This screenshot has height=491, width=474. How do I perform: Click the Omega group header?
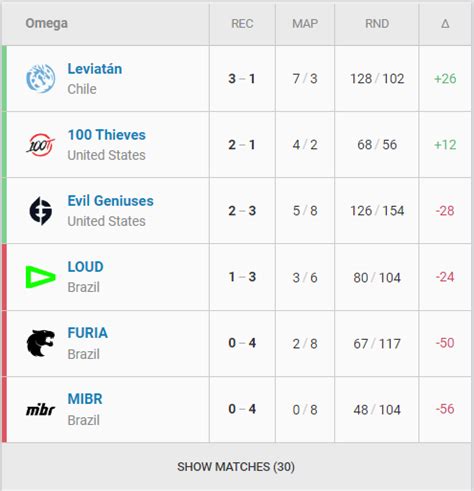pyautogui.click(x=47, y=23)
